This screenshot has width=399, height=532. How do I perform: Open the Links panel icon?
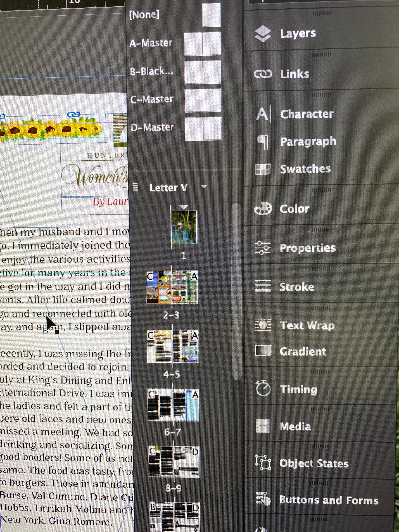tap(263, 74)
